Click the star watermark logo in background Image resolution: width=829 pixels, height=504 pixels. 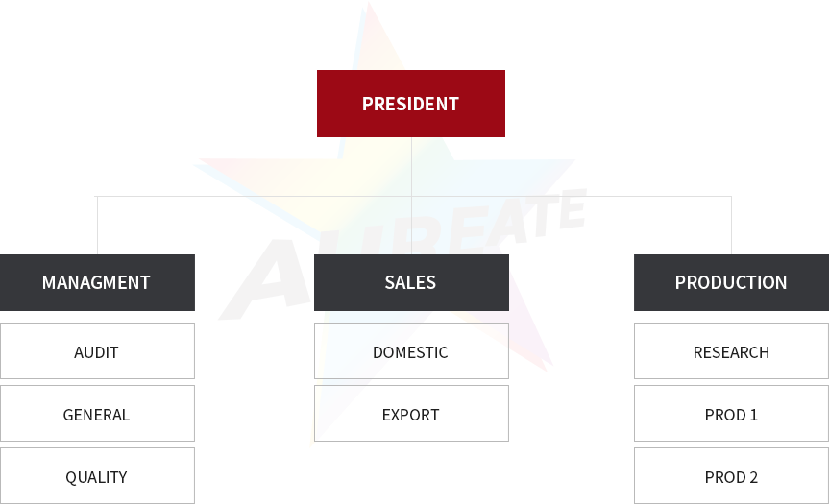(391, 222)
